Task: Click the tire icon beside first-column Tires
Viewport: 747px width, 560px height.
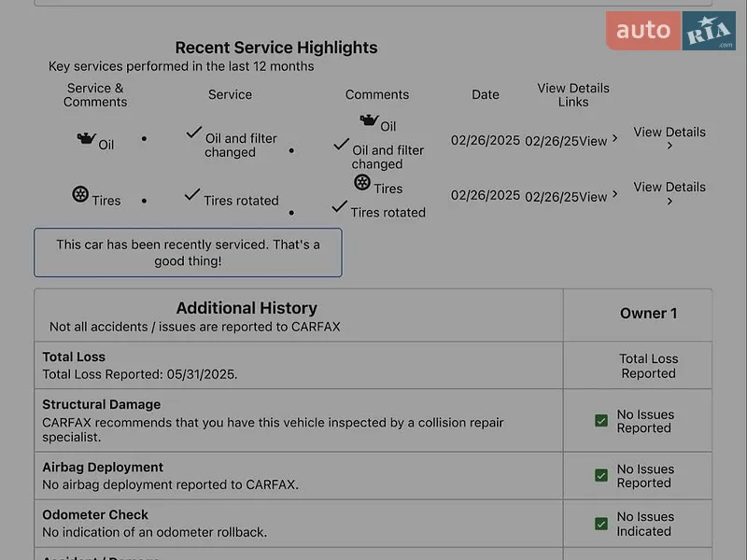Action: point(80,194)
